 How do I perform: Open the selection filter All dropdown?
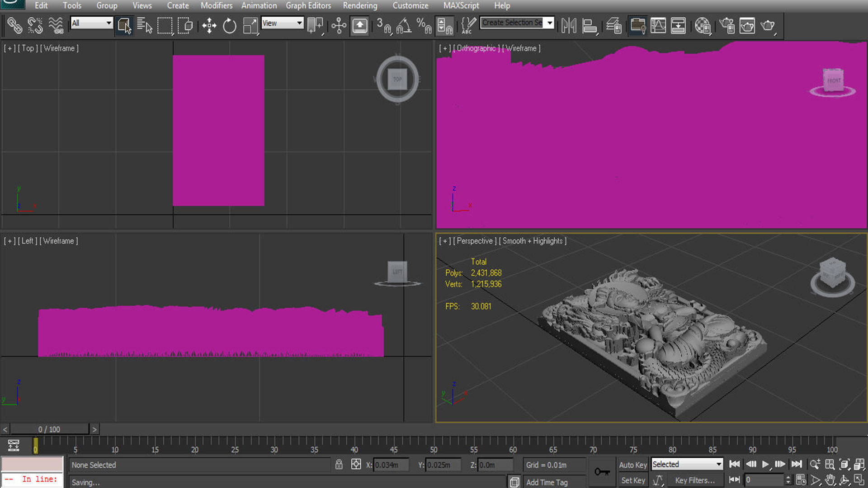pos(92,23)
